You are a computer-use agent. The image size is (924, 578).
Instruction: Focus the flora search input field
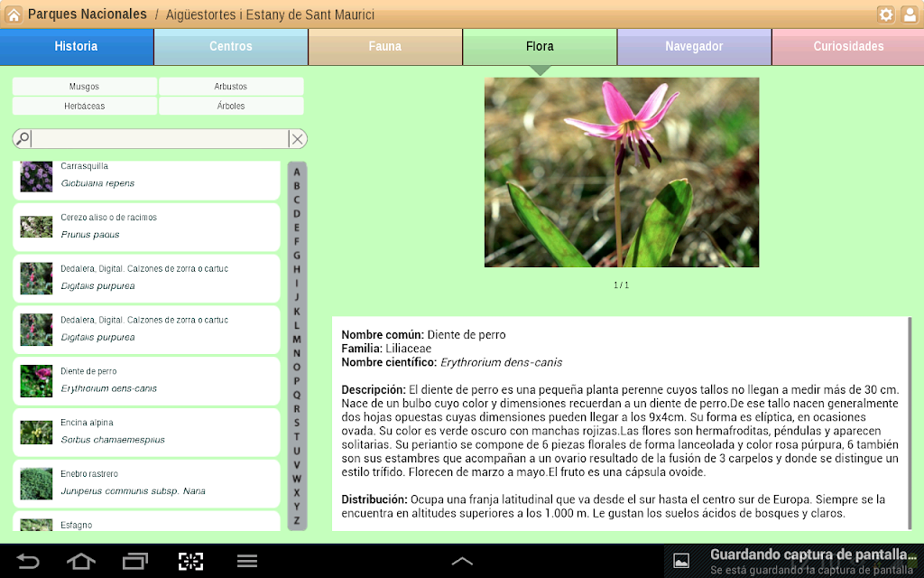click(159, 139)
